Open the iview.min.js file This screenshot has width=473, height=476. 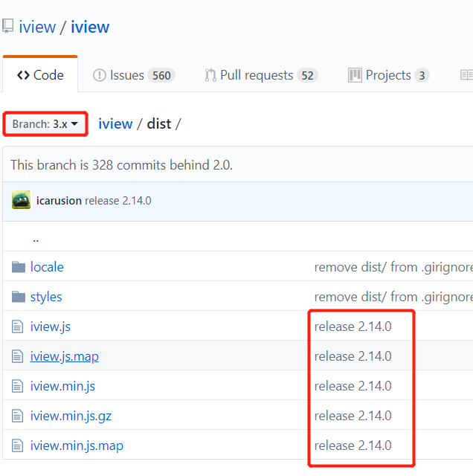coord(62,387)
